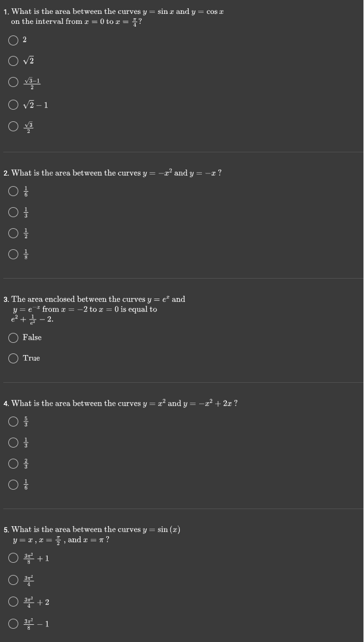Select the √2 option in question 1
Viewport: 364px width, 642px height.
13,60
